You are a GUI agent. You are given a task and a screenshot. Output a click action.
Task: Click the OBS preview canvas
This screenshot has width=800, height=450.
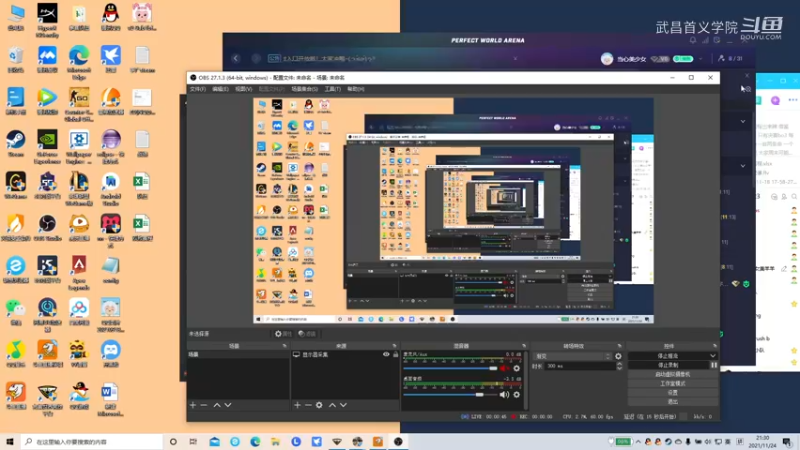pos(453,211)
